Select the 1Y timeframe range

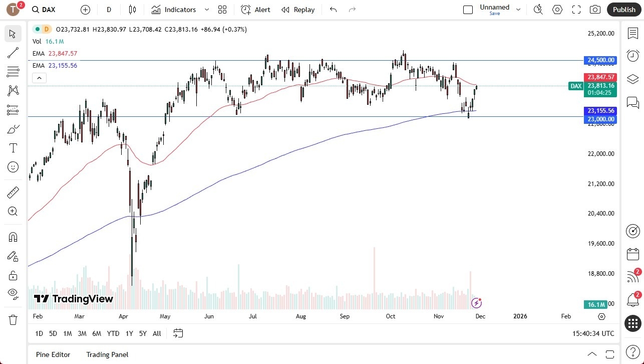(129, 333)
